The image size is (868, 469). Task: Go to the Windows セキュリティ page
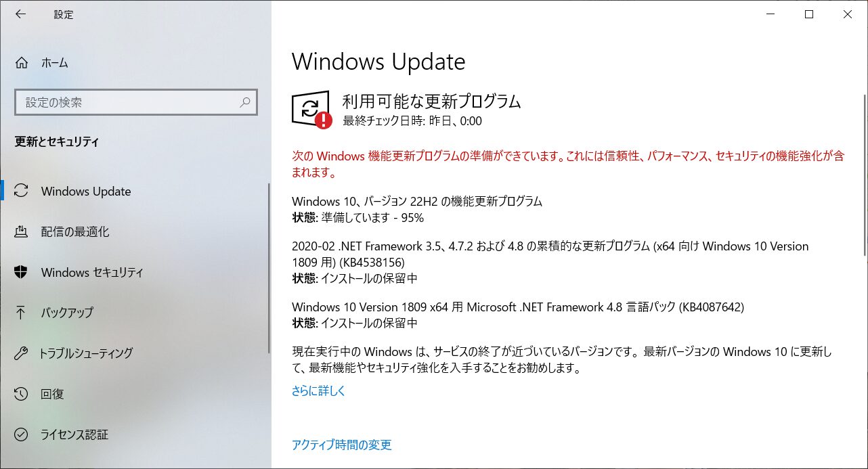(135, 272)
